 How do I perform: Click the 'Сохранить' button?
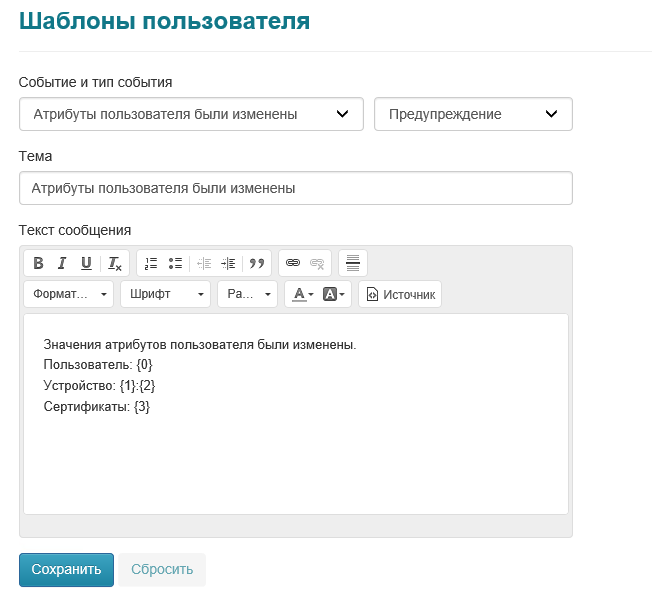click(x=66, y=569)
